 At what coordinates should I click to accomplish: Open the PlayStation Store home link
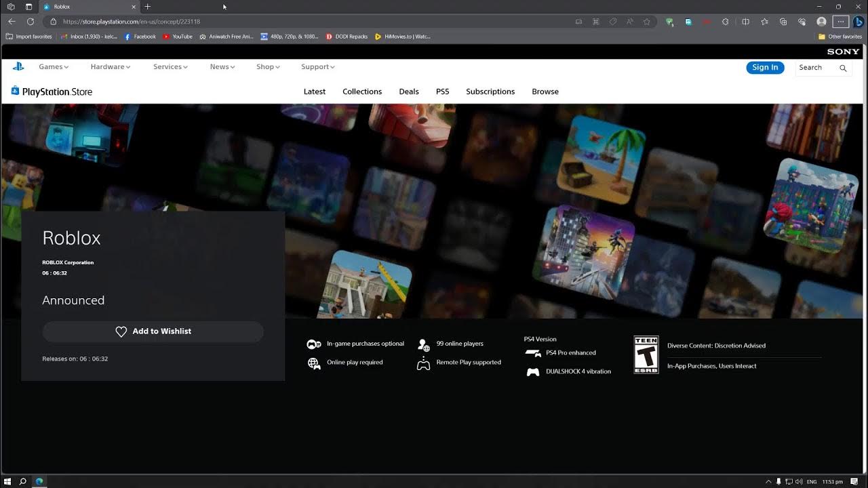coord(52,91)
